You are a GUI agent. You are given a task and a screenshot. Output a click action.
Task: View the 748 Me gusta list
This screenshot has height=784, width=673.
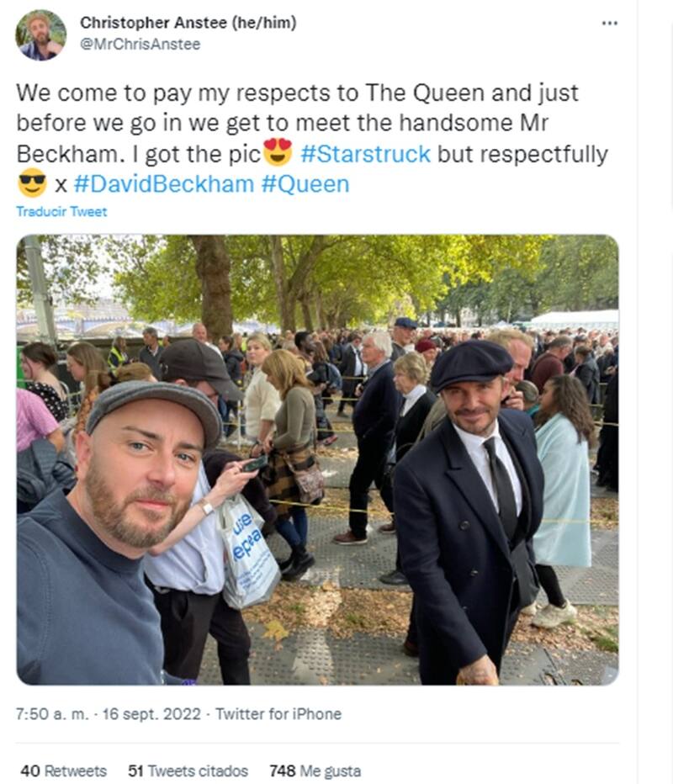click(x=315, y=771)
